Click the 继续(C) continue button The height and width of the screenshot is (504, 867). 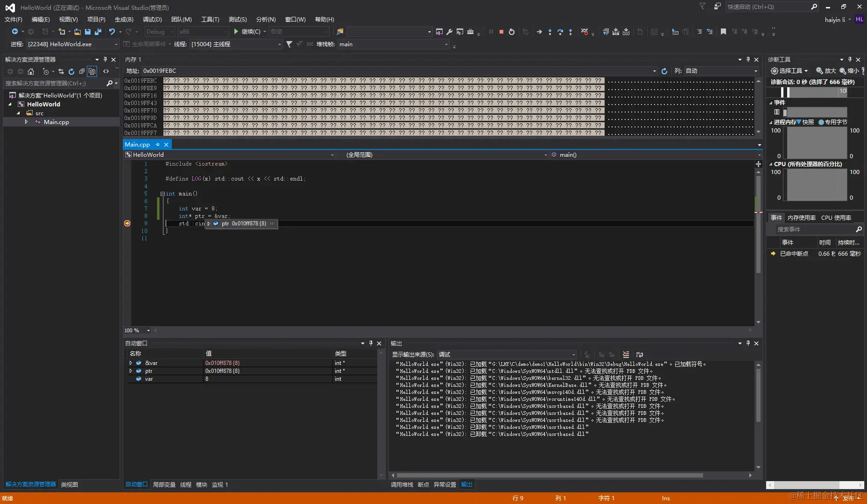tap(247, 32)
